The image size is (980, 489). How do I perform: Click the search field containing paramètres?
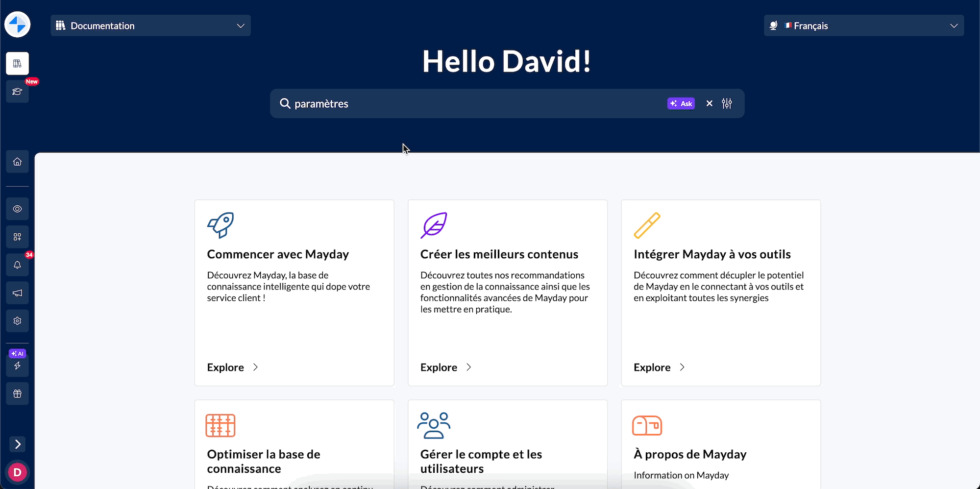[465, 103]
